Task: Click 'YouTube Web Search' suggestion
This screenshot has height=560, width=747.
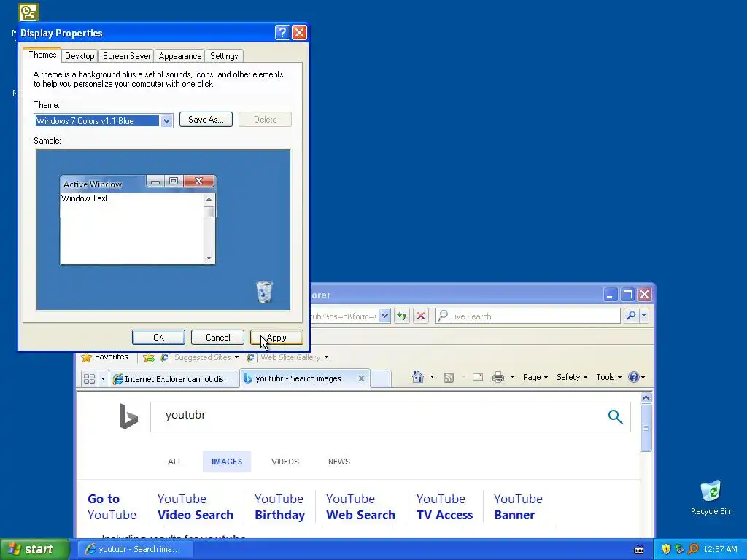Action: [x=360, y=507]
